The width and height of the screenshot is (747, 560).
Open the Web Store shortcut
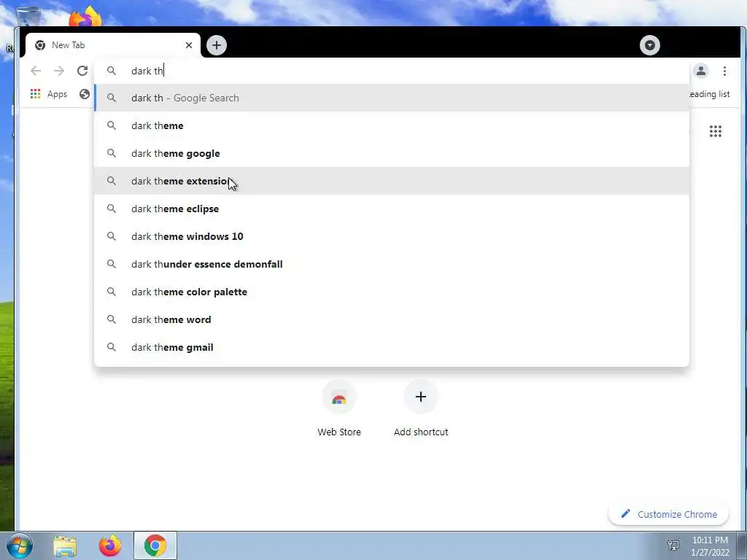pyautogui.click(x=339, y=409)
